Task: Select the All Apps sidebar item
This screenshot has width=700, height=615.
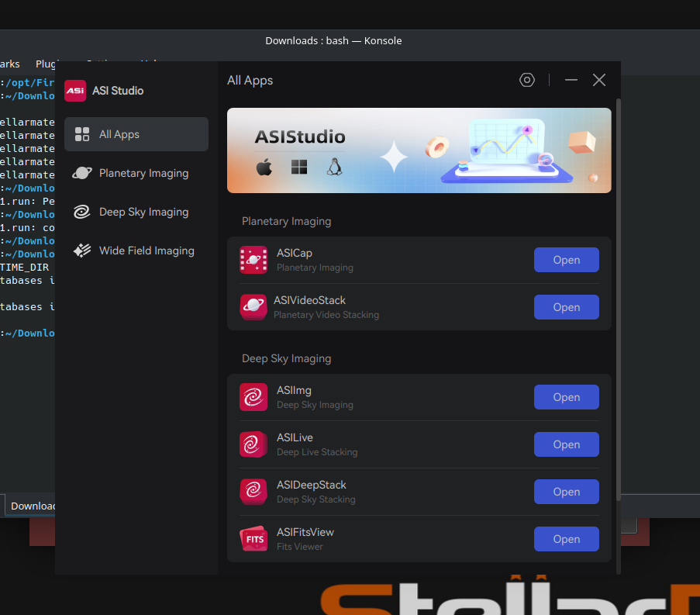Action: pyautogui.click(x=136, y=134)
